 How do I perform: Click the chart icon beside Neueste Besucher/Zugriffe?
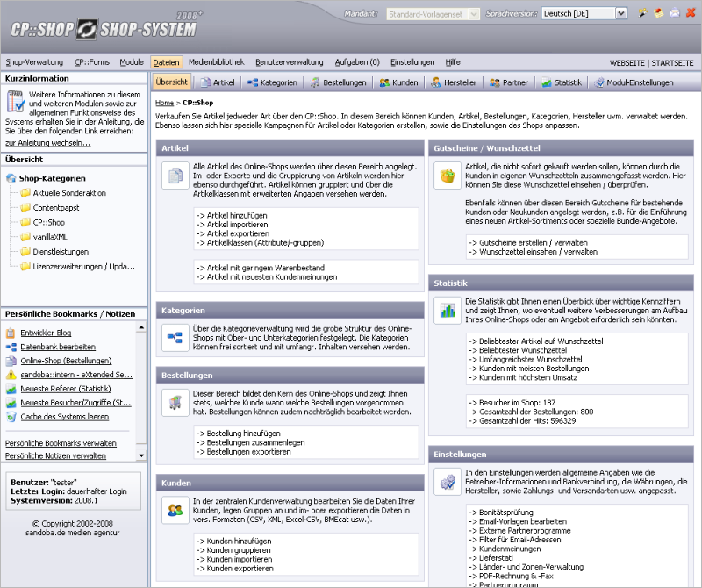tap(11, 403)
